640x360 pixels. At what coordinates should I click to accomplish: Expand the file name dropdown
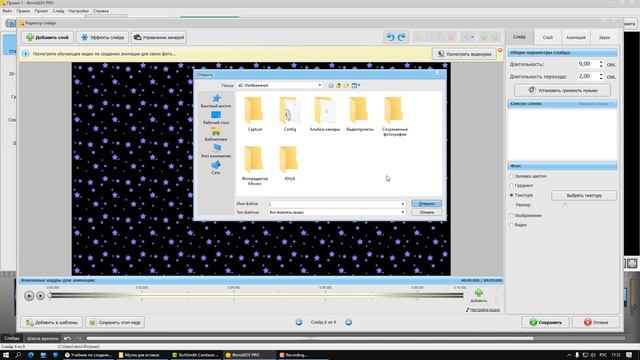(402, 204)
